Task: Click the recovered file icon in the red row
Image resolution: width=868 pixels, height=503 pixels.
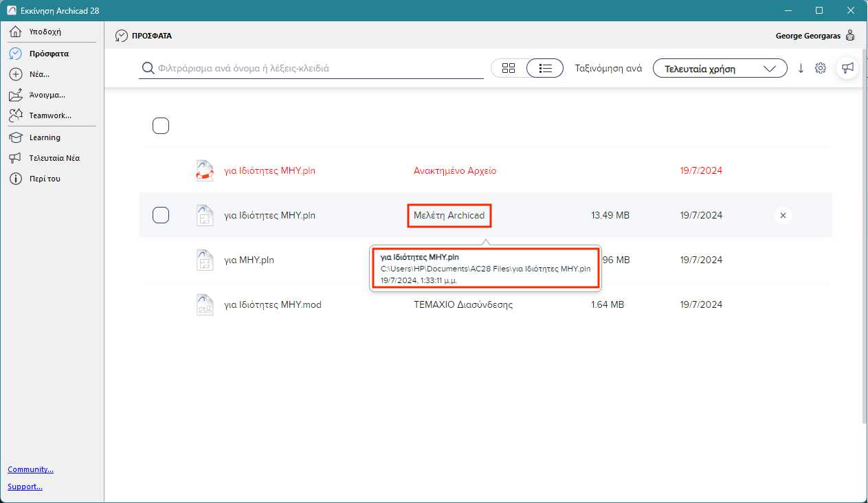Action: 205,170
